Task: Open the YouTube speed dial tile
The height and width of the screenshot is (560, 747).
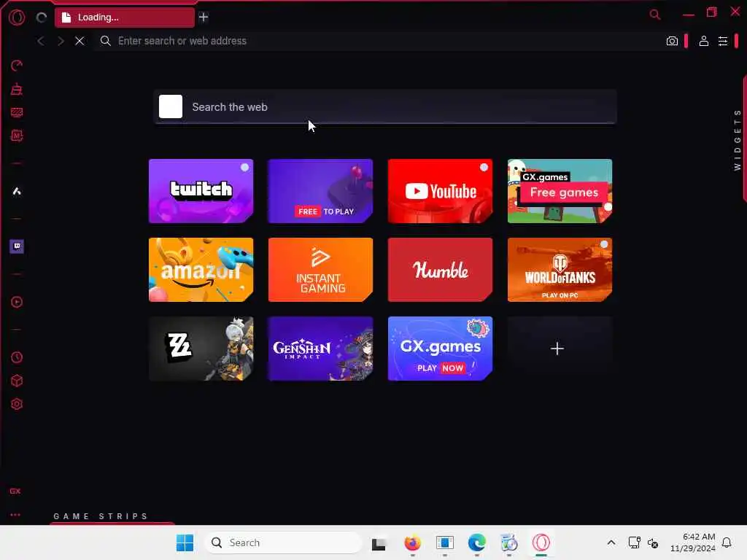Action: pyautogui.click(x=440, y=191)
